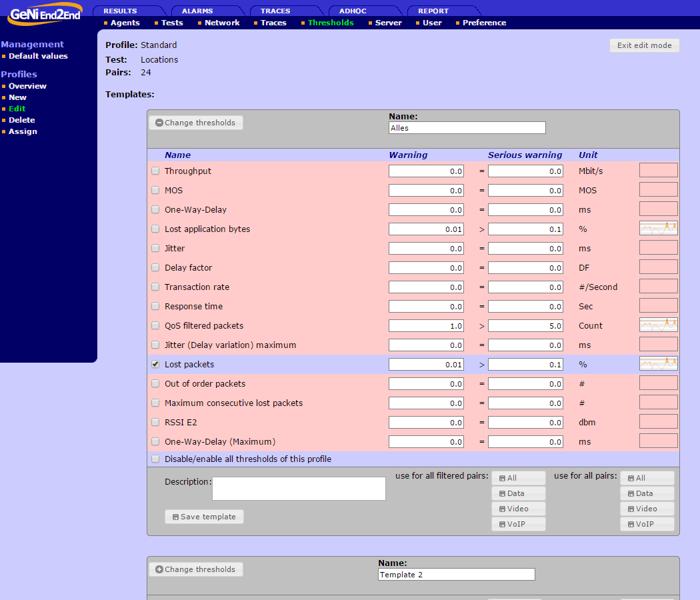This screenshot has height=600, width=700.
Task: Open the Server submenu item
Action: [389, 23]
